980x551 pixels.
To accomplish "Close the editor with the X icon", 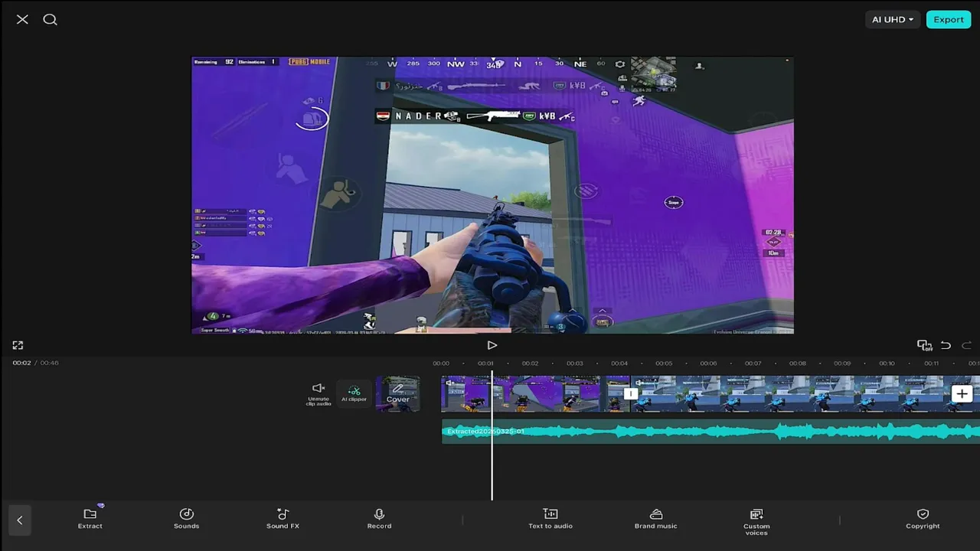I will [22, 19].
